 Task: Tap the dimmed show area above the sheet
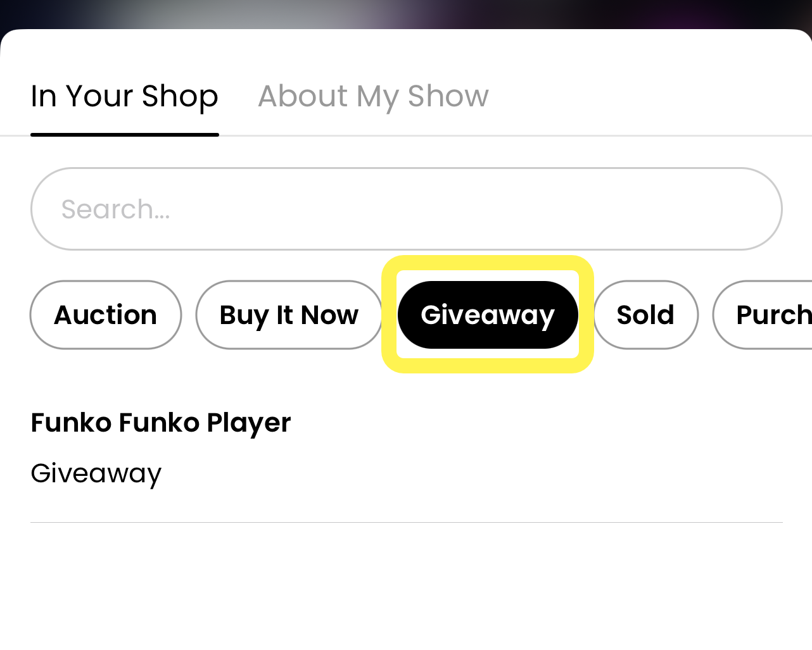(x=405, y=13)
